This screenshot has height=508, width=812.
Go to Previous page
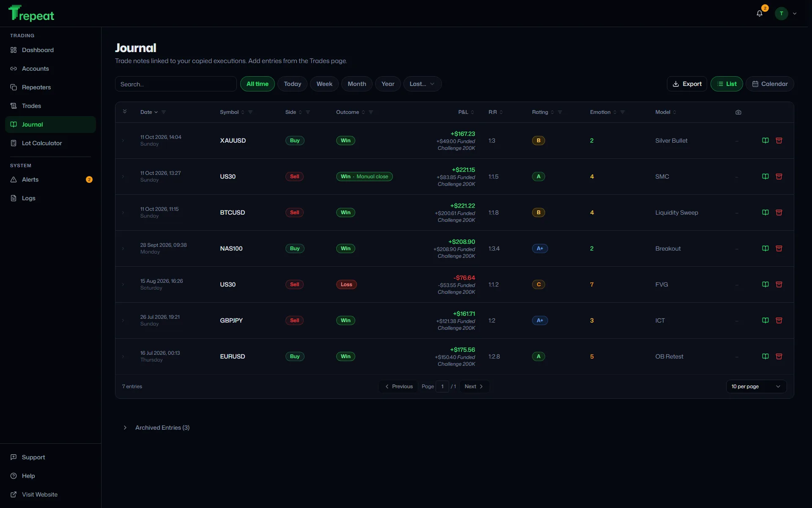pyautogui.click(x=398, y=387)
